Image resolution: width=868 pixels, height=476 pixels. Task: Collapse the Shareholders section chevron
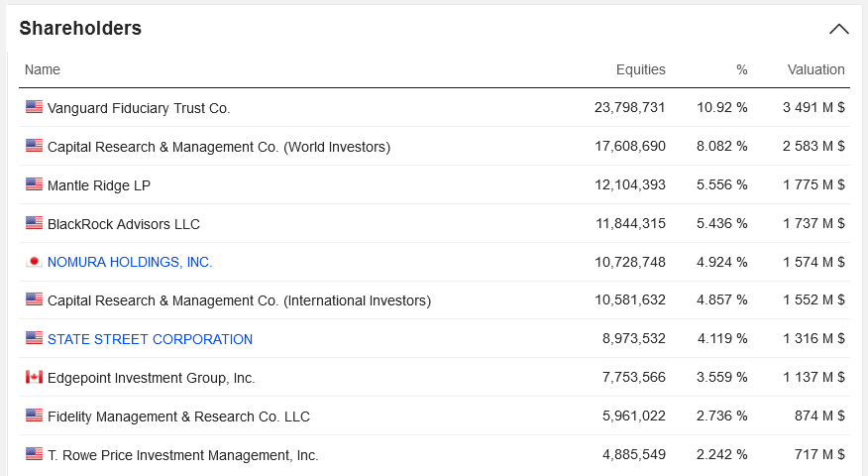(x=838, y=29)
